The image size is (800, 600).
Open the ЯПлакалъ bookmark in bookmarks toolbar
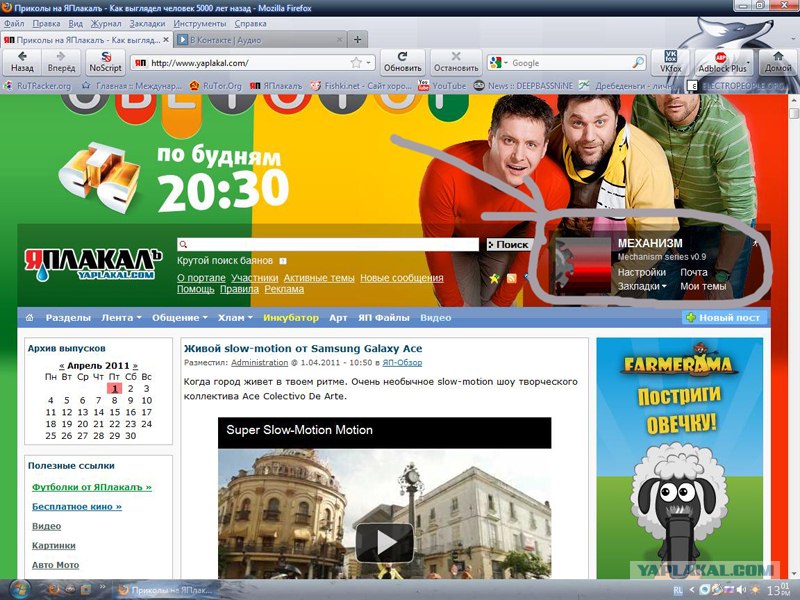tap(276, 86)
